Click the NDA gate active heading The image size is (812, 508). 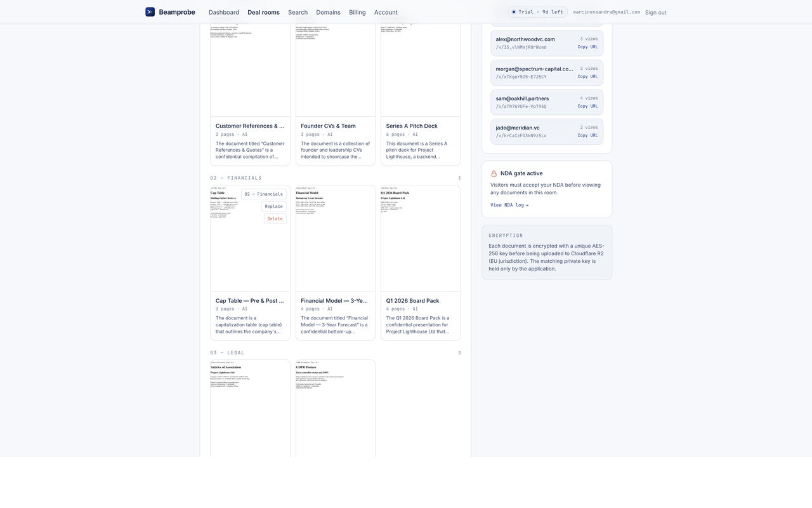(521, 173)
